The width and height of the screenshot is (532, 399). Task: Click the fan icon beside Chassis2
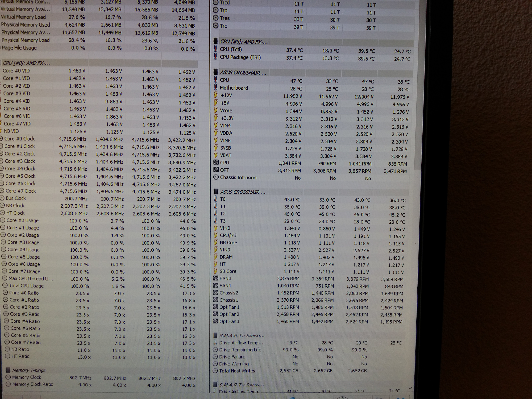[x=215, y=293]
